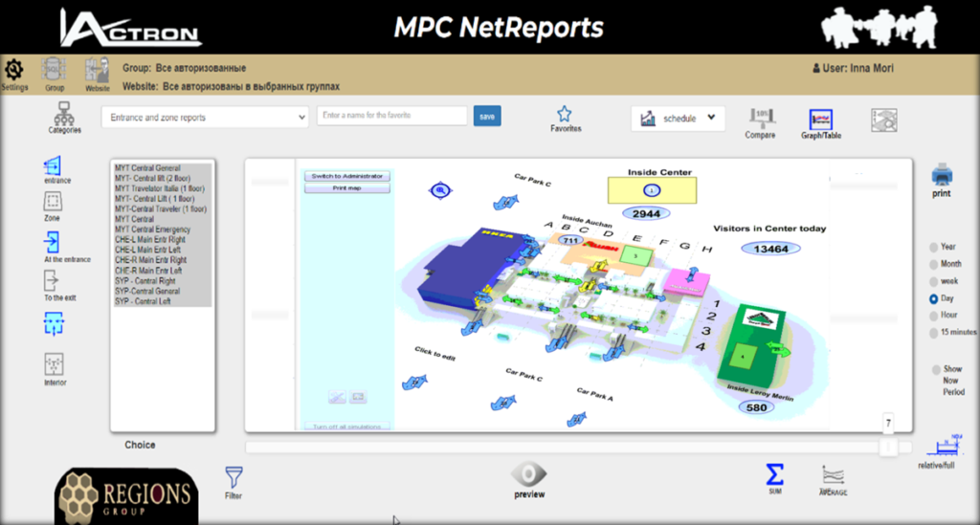
Task: Click the Compare icon
Action: click(761, 118)
